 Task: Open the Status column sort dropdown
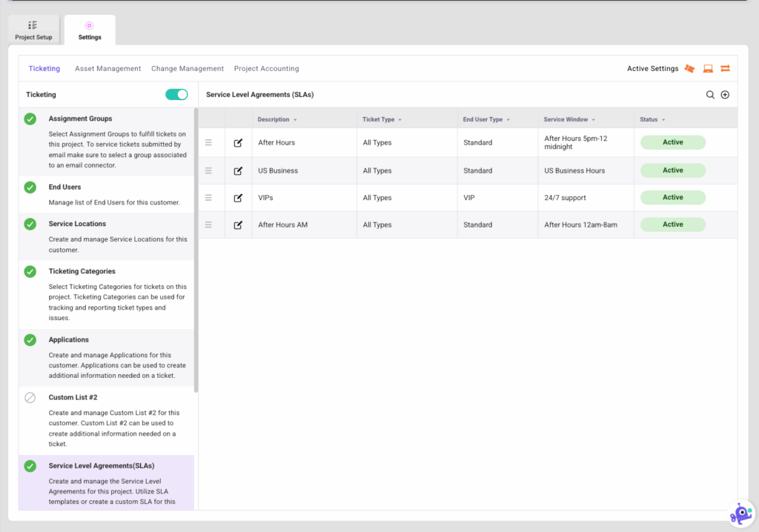click(x=663, y=119)
